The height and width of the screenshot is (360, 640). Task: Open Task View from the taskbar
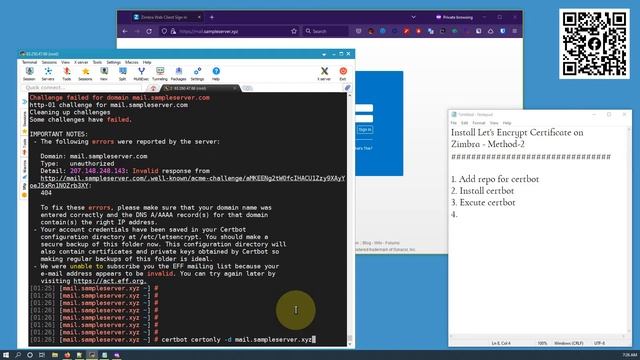(x=42, y=355)
